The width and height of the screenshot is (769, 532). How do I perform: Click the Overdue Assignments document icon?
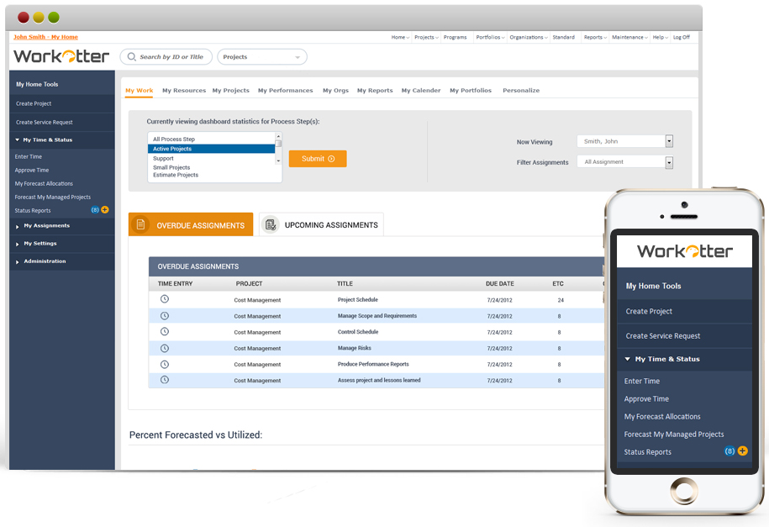tap(141, 224)
